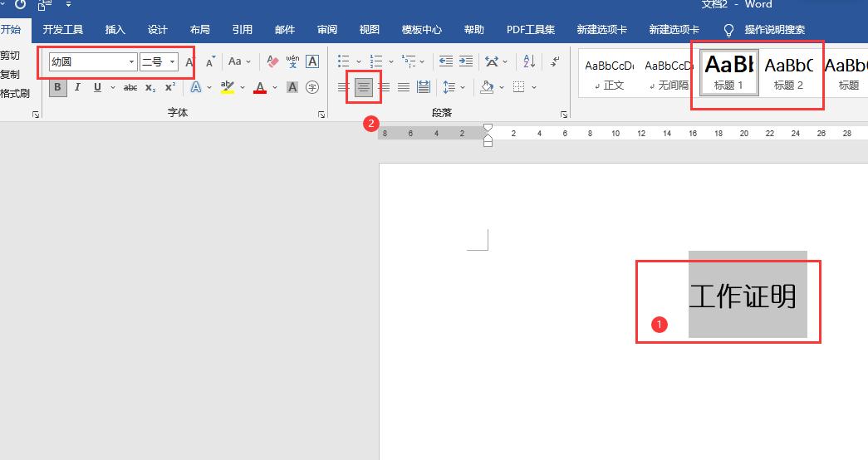Click the bullet list icon
The image size is (868, 460).
click(344, 61)
